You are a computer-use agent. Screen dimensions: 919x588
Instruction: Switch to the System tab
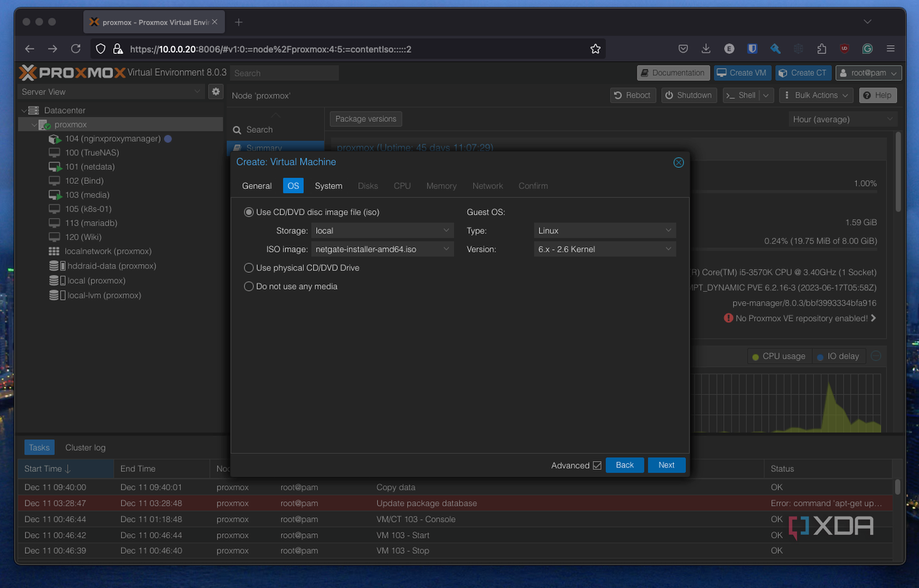click(328, 186)
